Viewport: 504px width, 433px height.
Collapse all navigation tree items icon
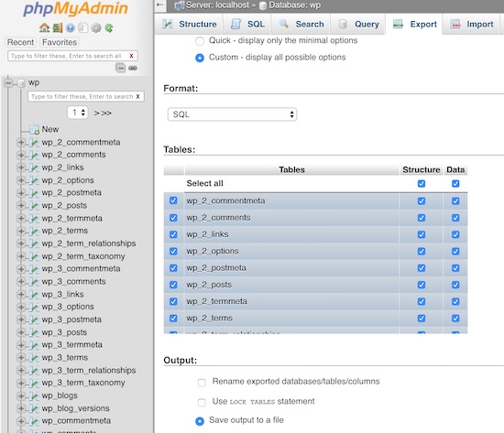point(121,68)
